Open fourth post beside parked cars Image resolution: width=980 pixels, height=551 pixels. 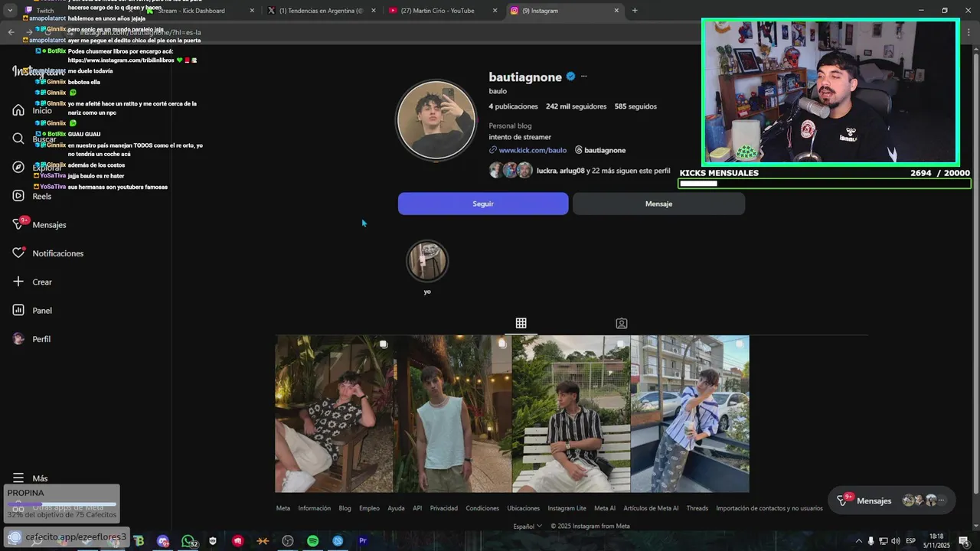(690, 414)
